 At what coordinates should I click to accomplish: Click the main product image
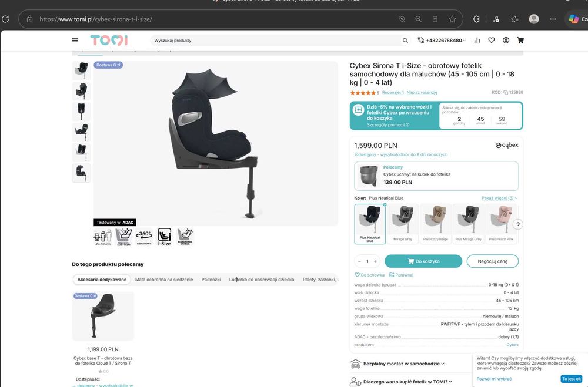tap(216, 143)
